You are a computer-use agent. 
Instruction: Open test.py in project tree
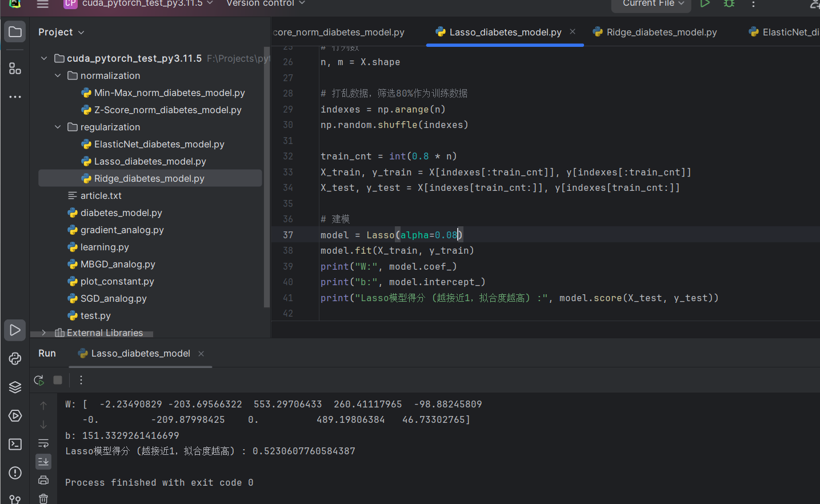(x=89, y=315)
